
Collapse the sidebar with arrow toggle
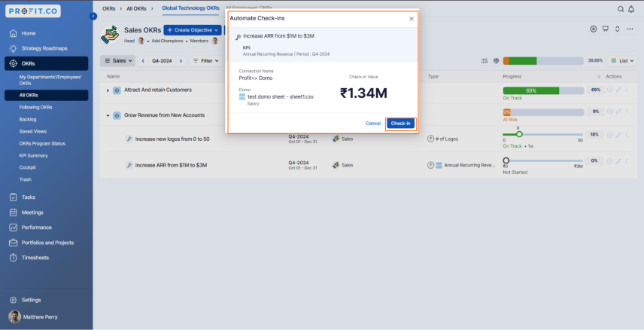[x=93, y=16]
